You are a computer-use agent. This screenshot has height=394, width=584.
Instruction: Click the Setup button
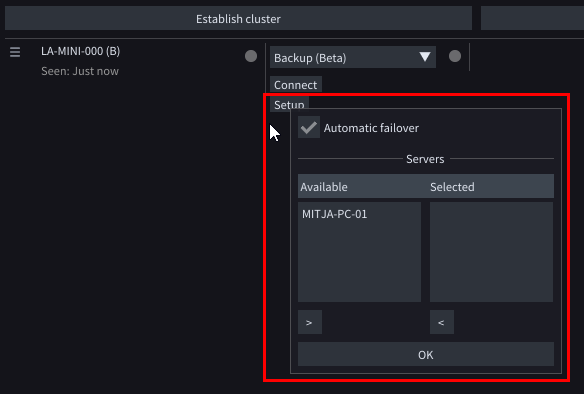[289, 104]
